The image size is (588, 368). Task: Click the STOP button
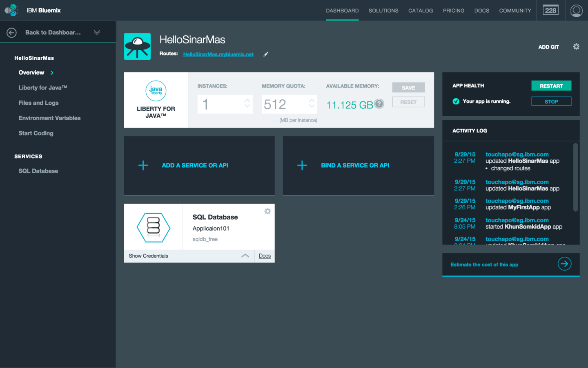[551, 101]
